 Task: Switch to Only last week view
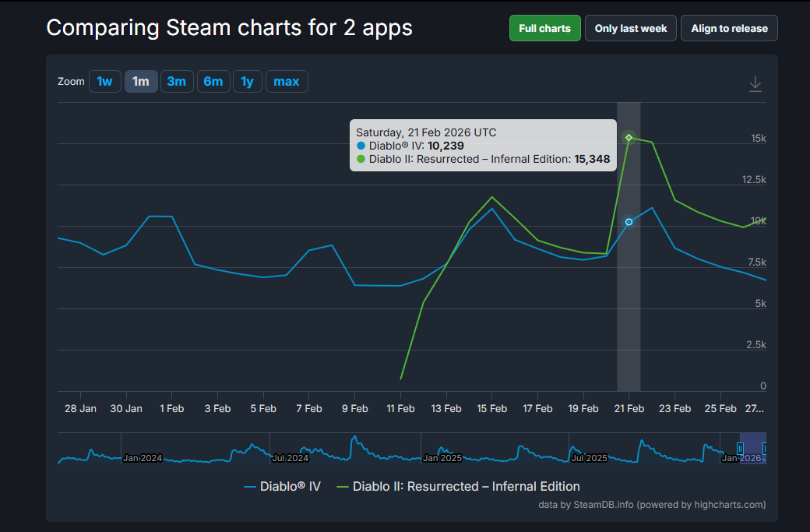(631, 28)
